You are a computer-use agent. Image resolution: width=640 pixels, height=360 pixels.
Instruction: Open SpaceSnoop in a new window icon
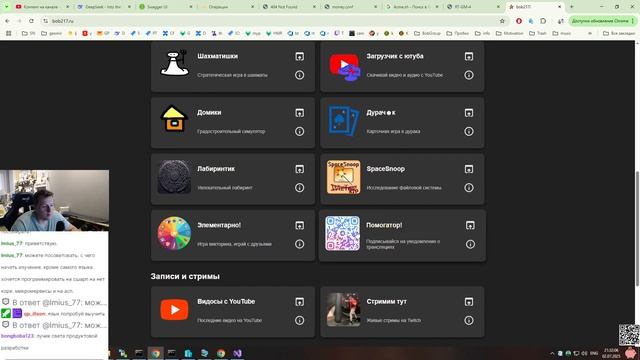coord(469,169)
